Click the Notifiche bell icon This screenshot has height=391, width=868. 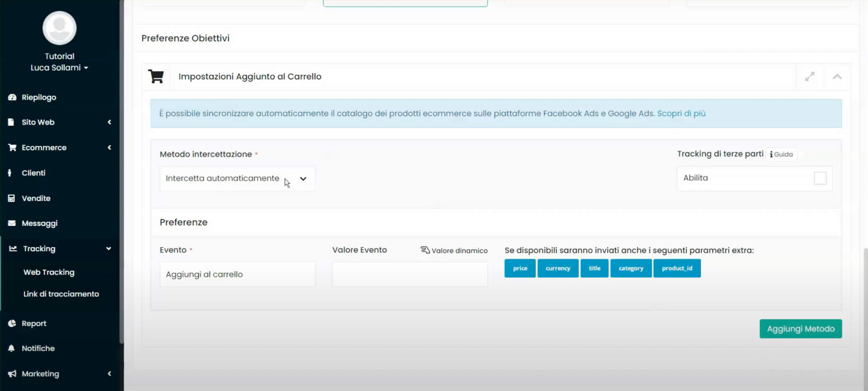click(12, 348)
